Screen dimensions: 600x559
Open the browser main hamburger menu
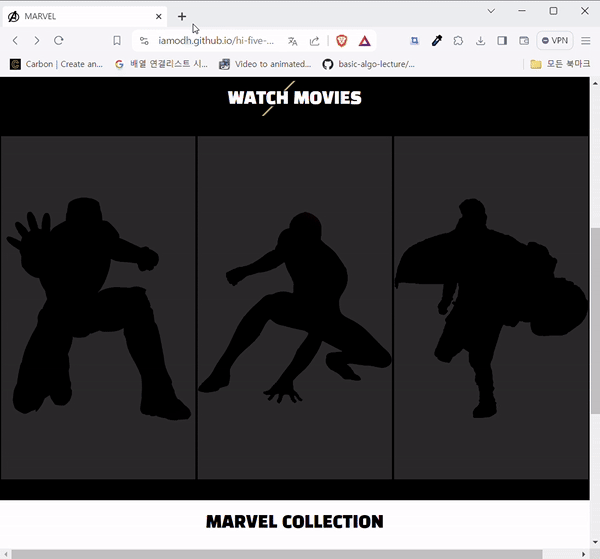[x=585, y=41]
